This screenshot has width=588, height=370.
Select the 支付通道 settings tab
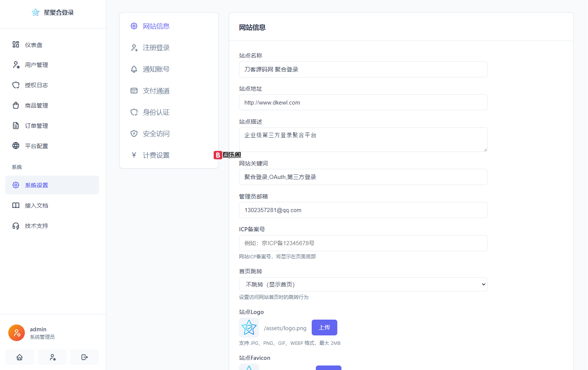[156, 91]
